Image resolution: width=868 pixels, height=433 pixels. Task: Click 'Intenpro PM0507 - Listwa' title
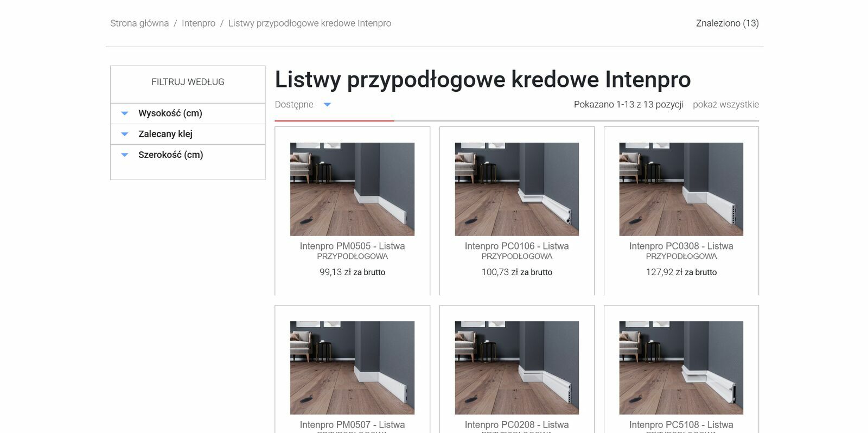point(352,425)
